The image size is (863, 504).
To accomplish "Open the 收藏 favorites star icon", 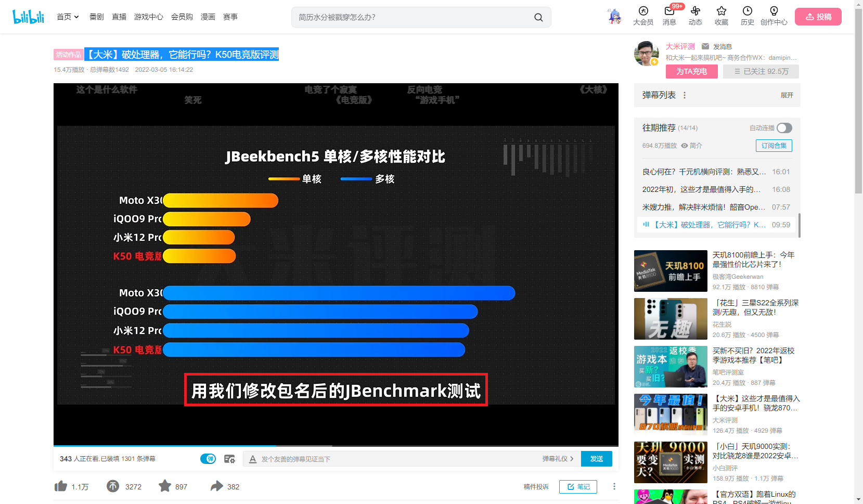I will (722, 16).
